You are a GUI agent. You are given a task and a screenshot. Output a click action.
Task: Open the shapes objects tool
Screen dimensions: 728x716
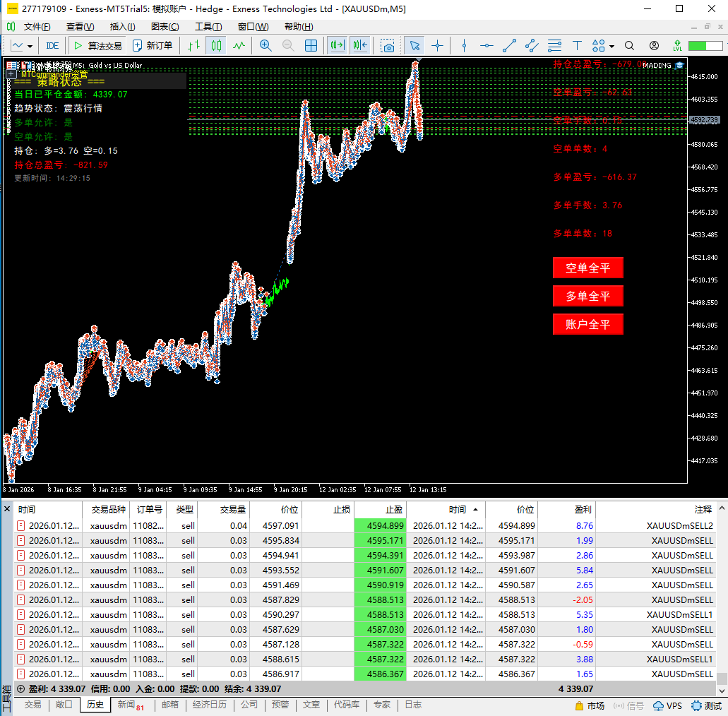tap(599, 45)
